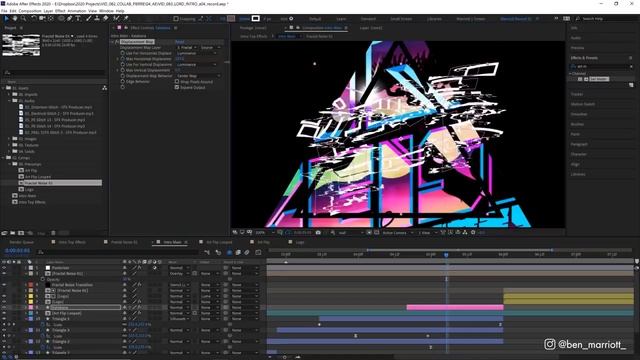Collapse the 01. Assets folder in Project panel

pyautogui.click(x=3, y=88)
